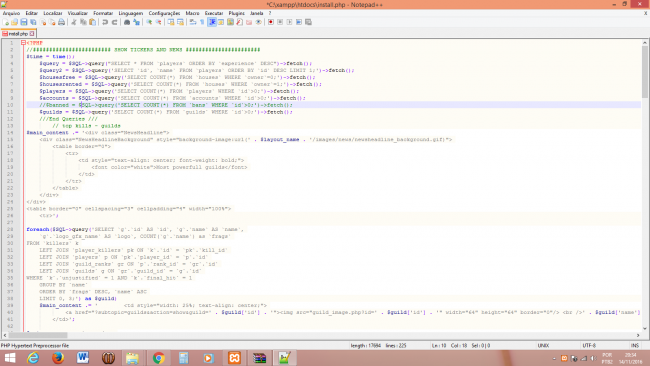Toggle the highlighted indent guide button
Screen dimensions: 650x366
tap(212, 22)
